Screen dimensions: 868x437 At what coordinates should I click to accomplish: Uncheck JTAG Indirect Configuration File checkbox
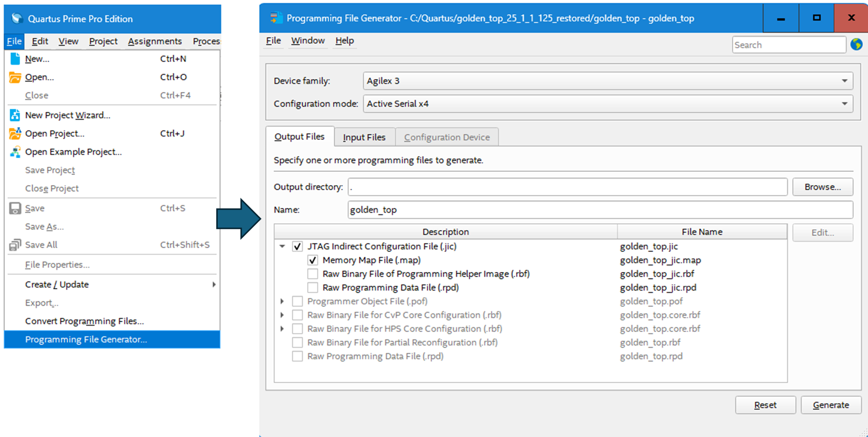point(297,247)
